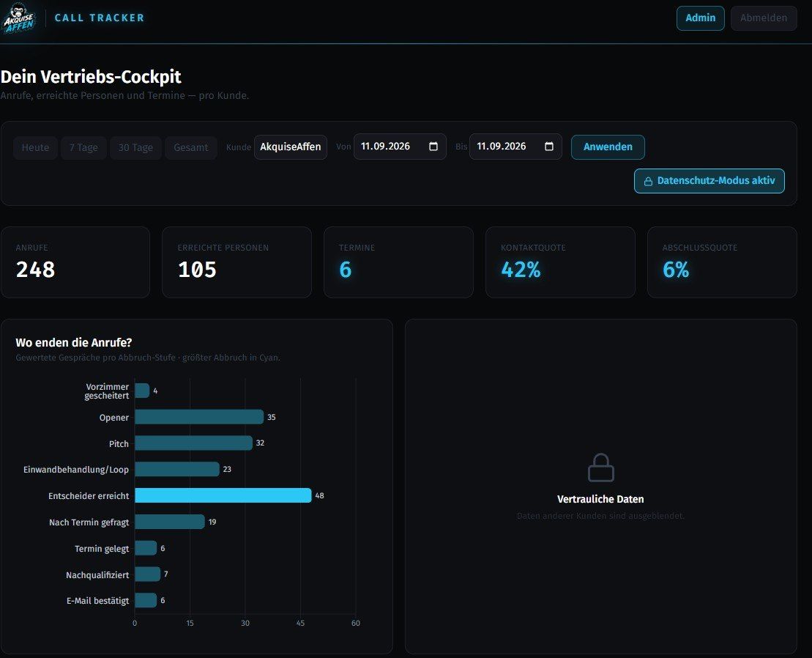812x658 pixels.
Task: Click the Vertrauliche Daten heading
Action: 600,499
